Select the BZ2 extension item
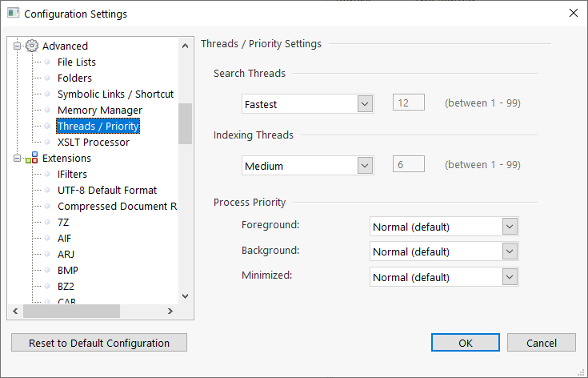 (66, 287)
